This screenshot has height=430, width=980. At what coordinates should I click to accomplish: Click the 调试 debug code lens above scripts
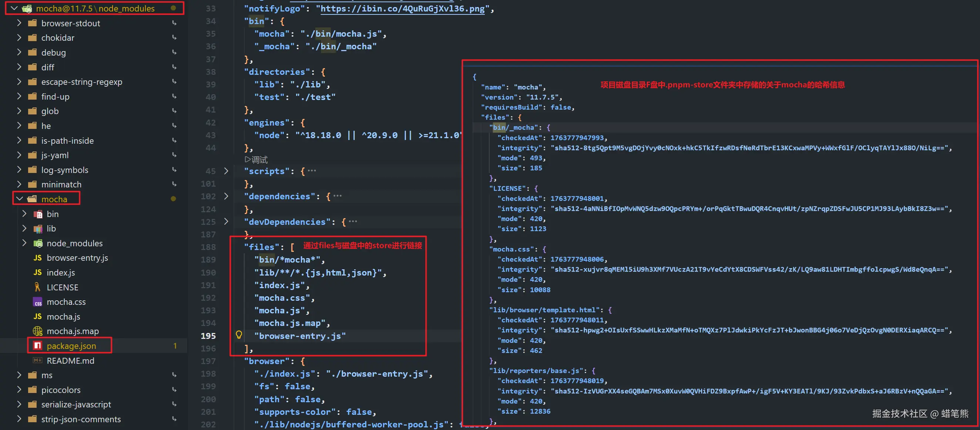pos(256,160)
